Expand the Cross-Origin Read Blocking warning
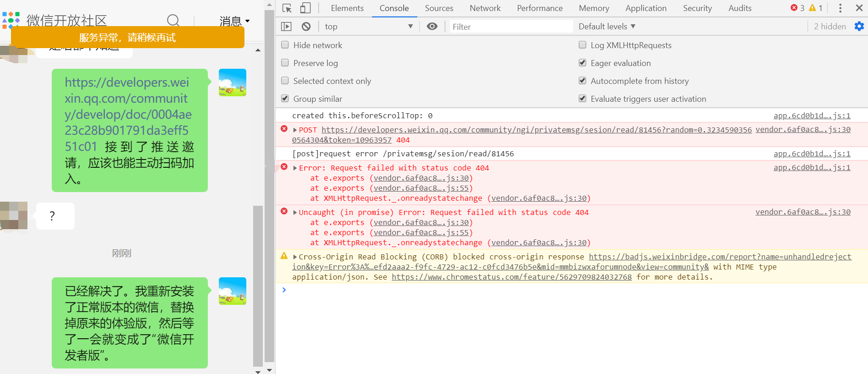This screenshot has width=868, height=374. tap(295, 257)
